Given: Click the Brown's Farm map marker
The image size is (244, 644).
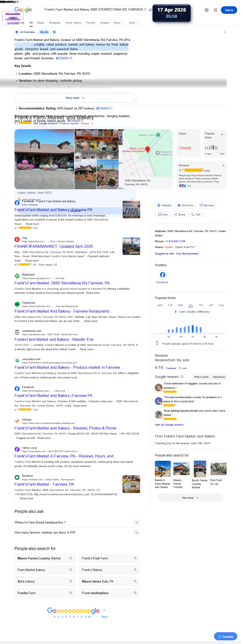Looking at the screenshot, I should 158,135.
